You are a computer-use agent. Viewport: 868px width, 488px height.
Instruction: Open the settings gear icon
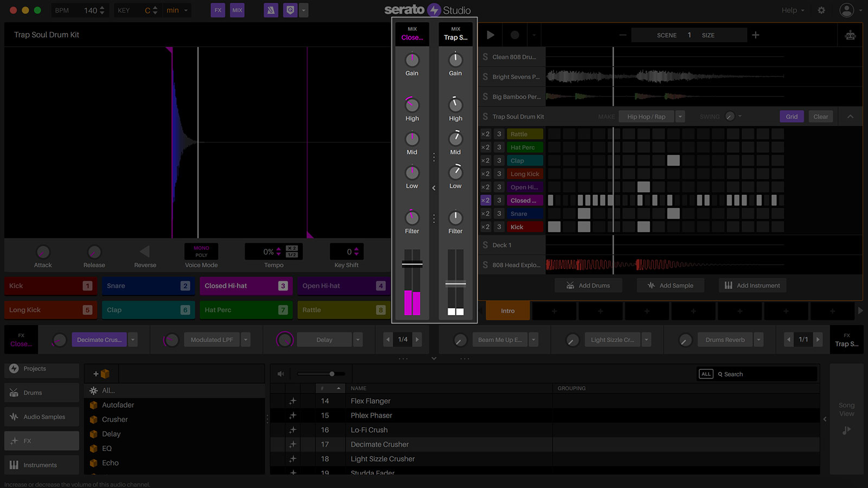tap(821, 10)
